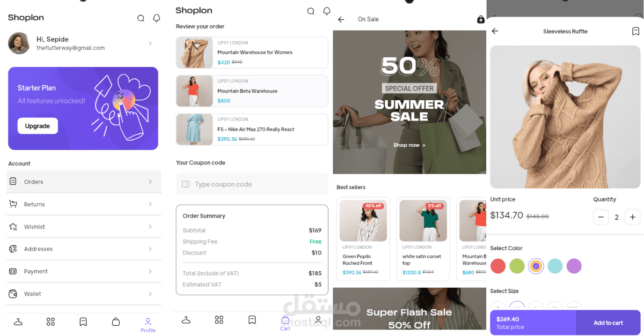This screenshot has width=644, height=336.
Task: Click the coupon ticket icon
Action: [186, 184]
